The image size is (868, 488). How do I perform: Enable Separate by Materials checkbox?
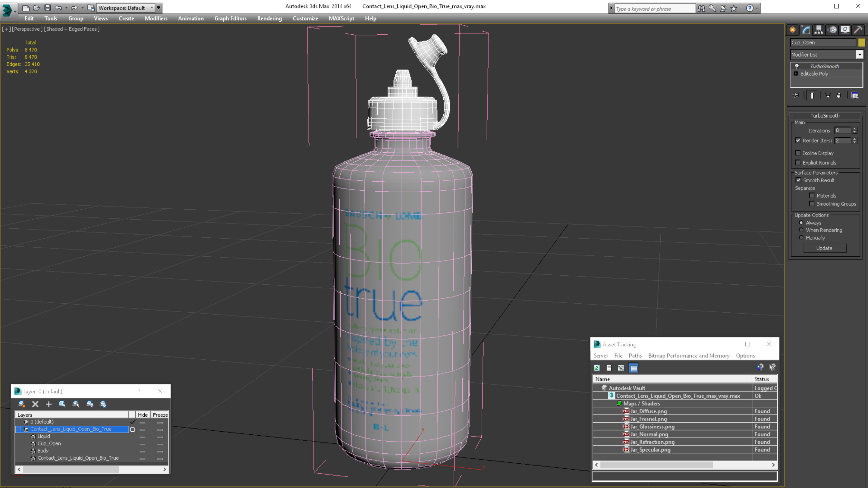[x=812, y=195]
